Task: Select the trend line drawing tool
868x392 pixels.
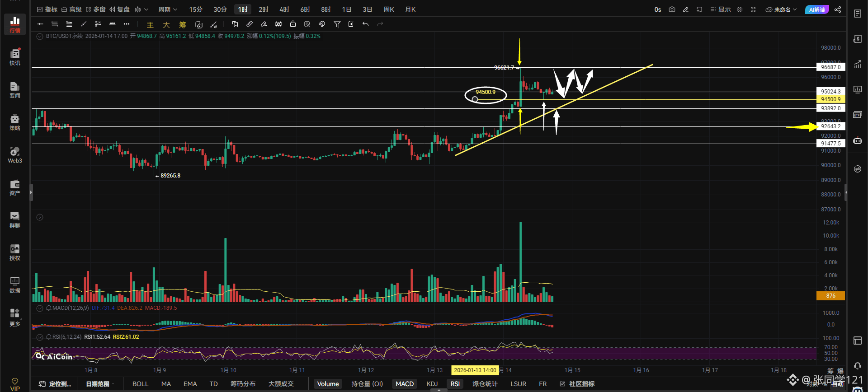Action: (x=84, y=24)
